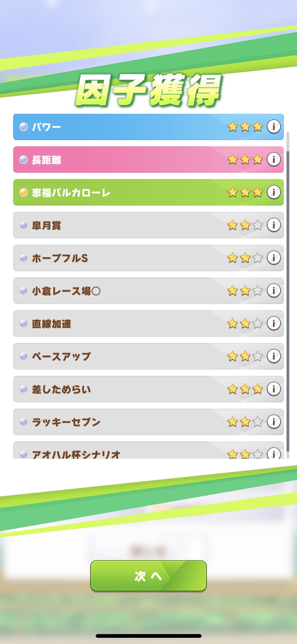The height and width of the screenshot is (644, 297).
Task: Tap the 直線加速 skill factor label
Action: (x=51, y=324)
